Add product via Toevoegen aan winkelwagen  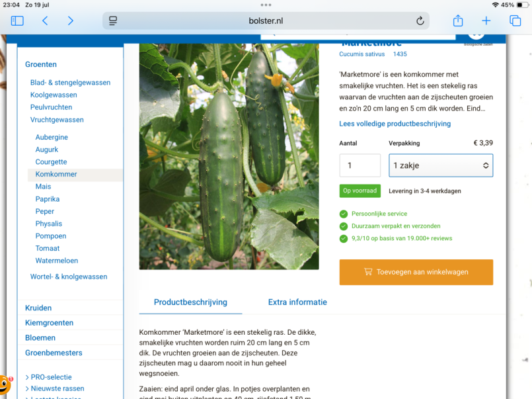click(x=416, y=272)
